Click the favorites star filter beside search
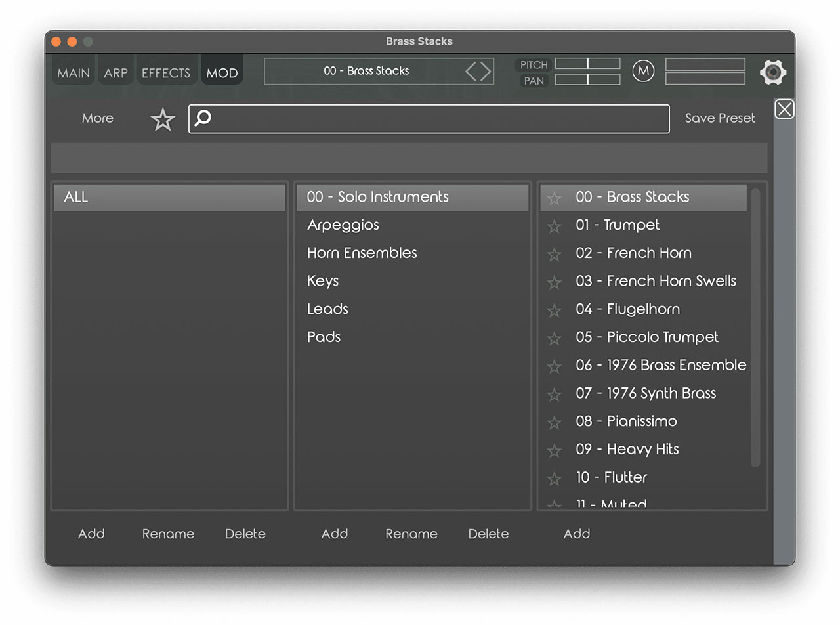 pos(163,119)
